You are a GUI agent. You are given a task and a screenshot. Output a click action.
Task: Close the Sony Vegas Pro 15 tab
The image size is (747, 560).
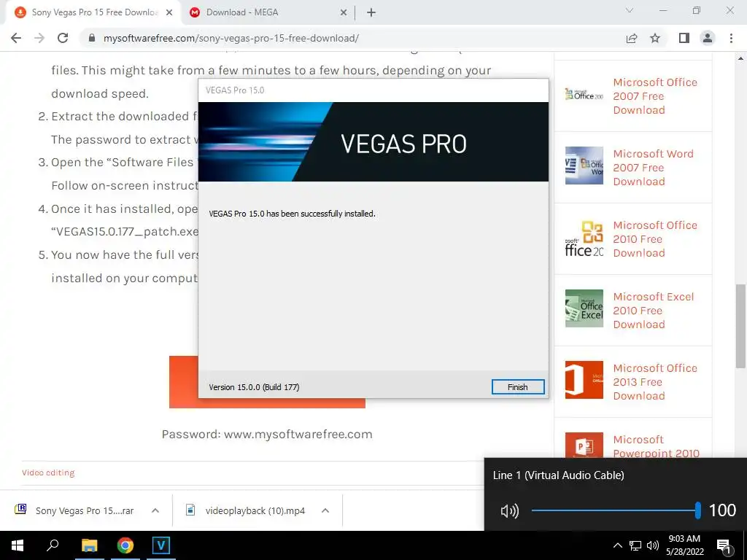pos(169,13)
